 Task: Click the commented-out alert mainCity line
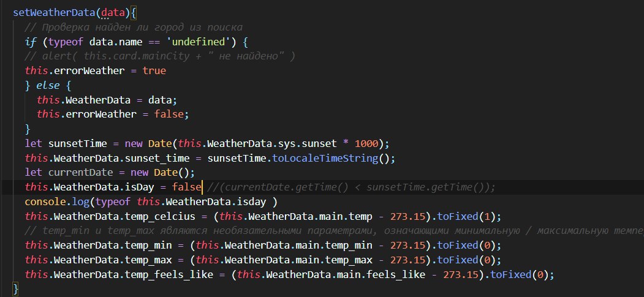(x=160, y=56)
